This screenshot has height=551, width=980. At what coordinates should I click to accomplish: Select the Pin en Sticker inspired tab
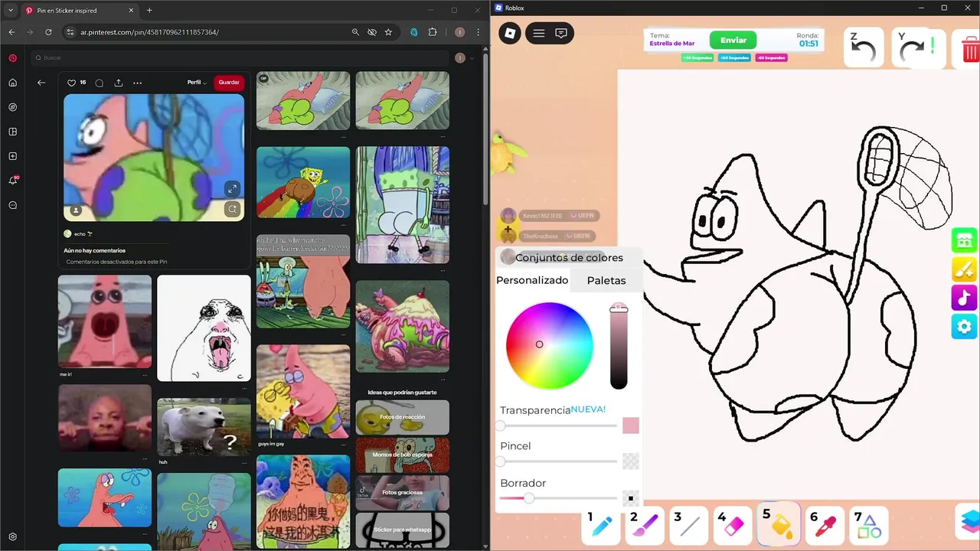79,11
